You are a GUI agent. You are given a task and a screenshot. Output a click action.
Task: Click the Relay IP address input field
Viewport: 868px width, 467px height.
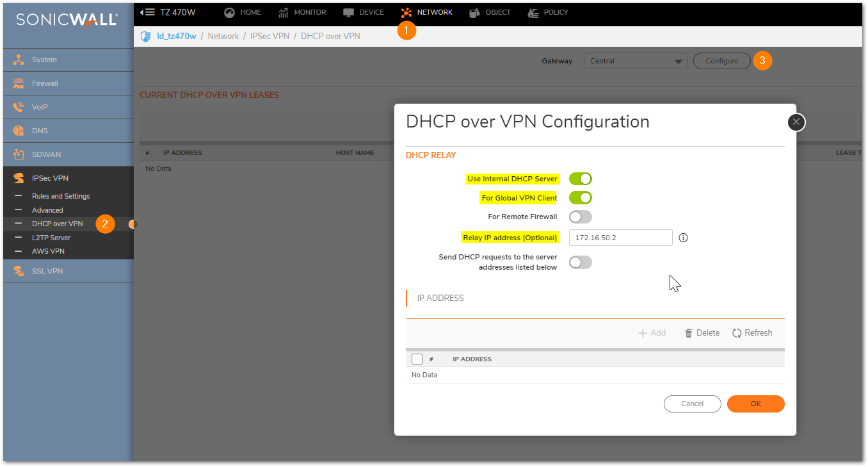tap(620, 238)
